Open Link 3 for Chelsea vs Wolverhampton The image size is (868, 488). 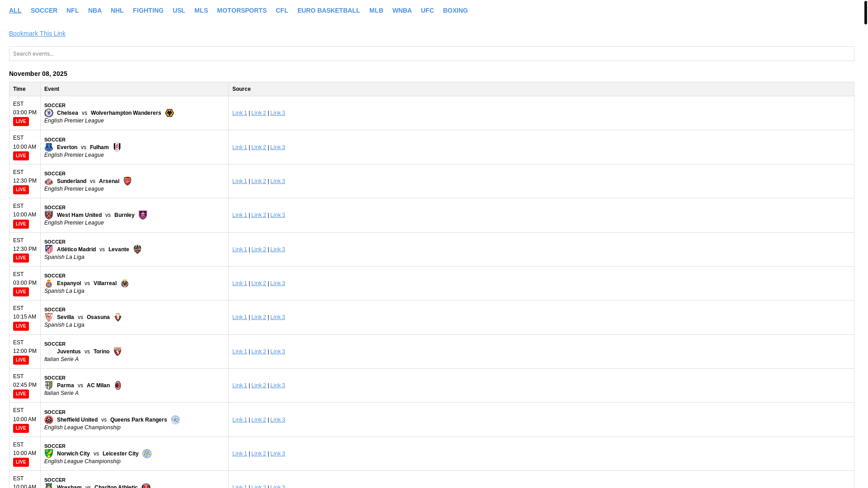click(x=278, y=113)
